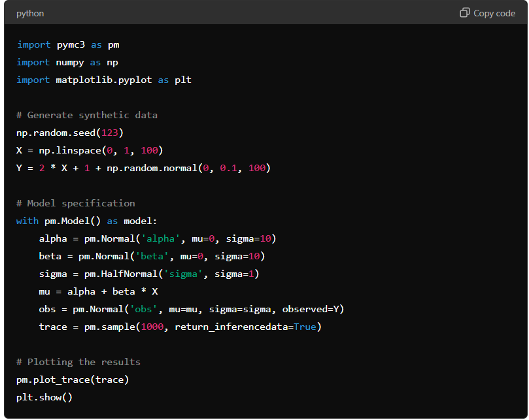The image size is (529, 420).
Task: Click the Copy code clipboard icon
Action: tap(464, 13)
